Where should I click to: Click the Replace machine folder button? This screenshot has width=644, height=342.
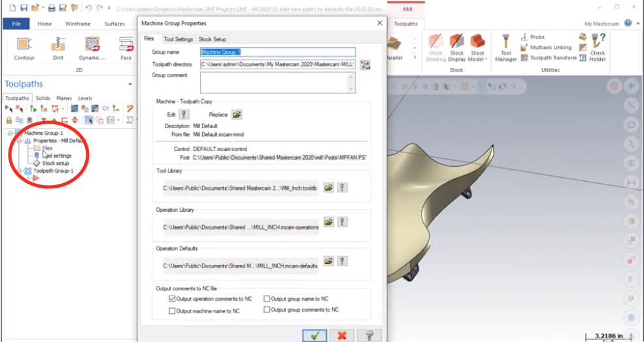coord(237,114)
